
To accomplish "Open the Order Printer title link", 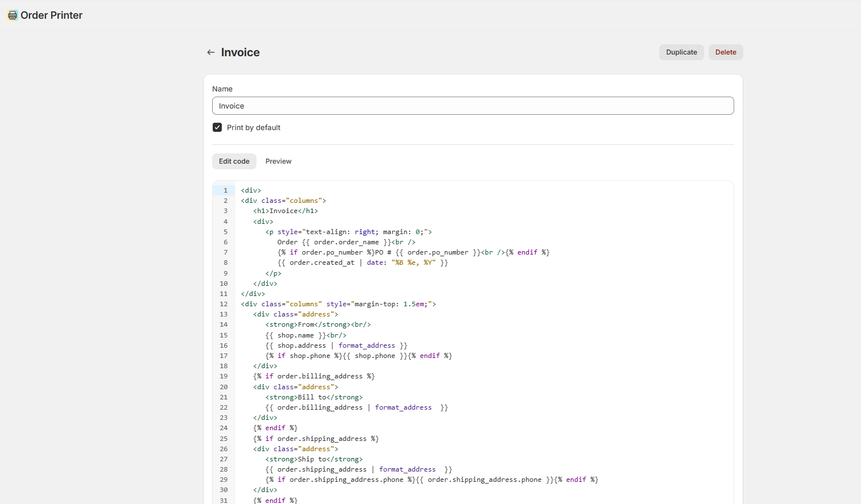I will [51, 15].
